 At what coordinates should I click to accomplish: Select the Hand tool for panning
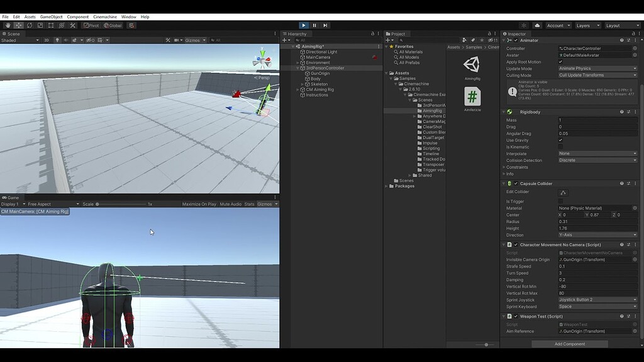[8, 25]
